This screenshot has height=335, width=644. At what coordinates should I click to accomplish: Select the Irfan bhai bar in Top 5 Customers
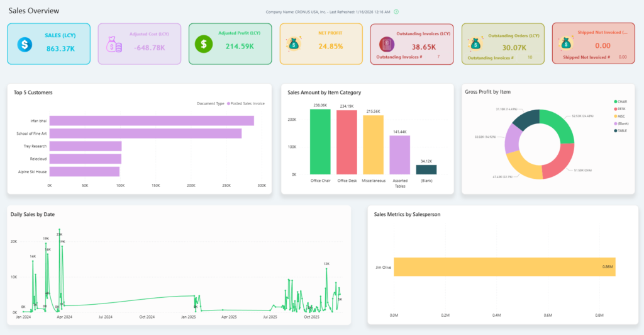(152, 120)
